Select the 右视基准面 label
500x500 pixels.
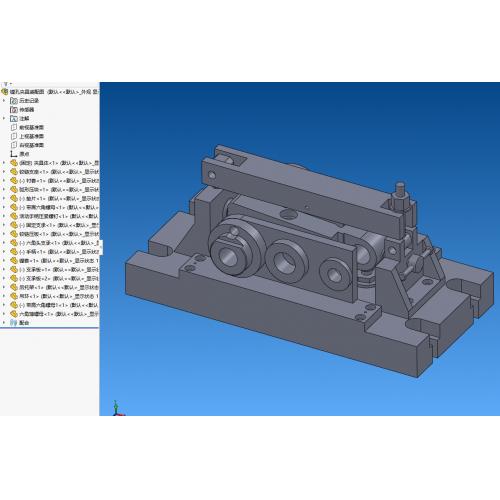click(32, 145)
